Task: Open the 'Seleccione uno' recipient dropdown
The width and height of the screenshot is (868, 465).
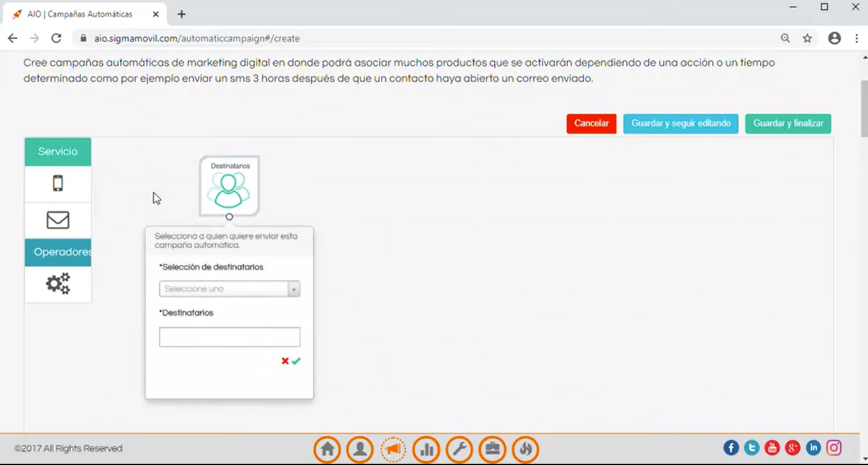Action: click(230, 289)
